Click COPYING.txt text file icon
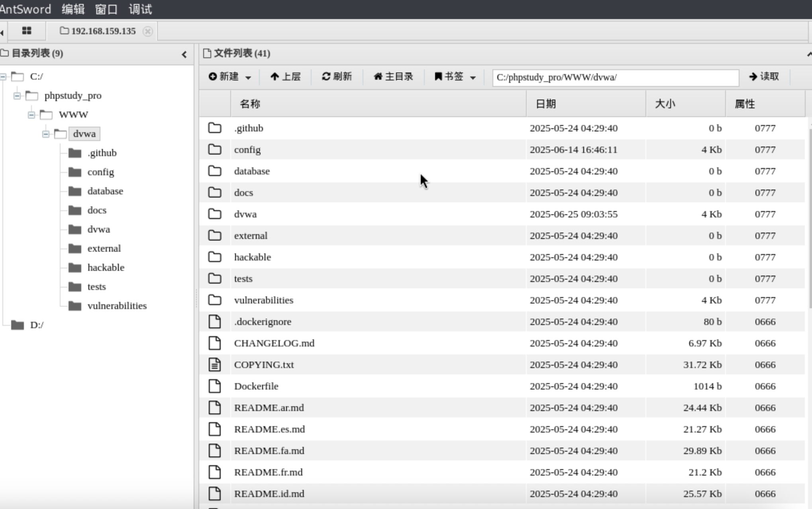This screenshot has height=509, width=812. pos(215,364)
